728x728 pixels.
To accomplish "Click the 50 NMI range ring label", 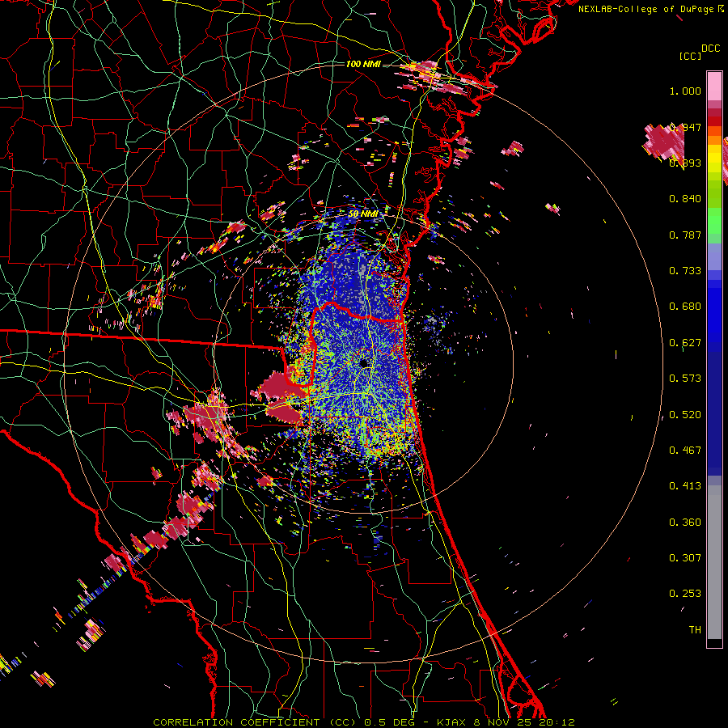I will (363, 214).
